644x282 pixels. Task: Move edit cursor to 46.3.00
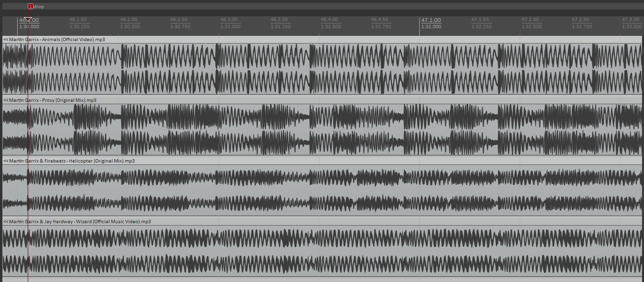(x=229, y=20)
